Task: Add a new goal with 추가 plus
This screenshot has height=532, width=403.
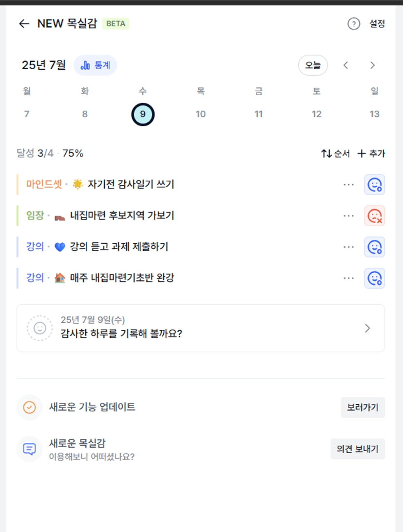Action: click(x=371, y=154)
